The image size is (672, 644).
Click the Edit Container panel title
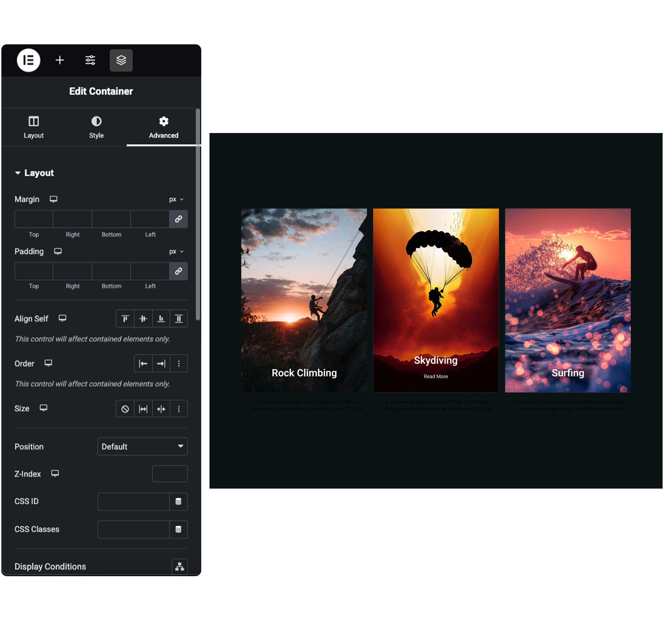click(101, 91)
